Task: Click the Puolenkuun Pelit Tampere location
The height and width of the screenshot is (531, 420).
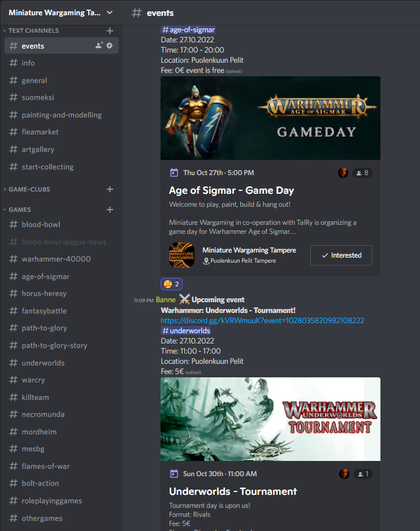Action: coord(239,261)
